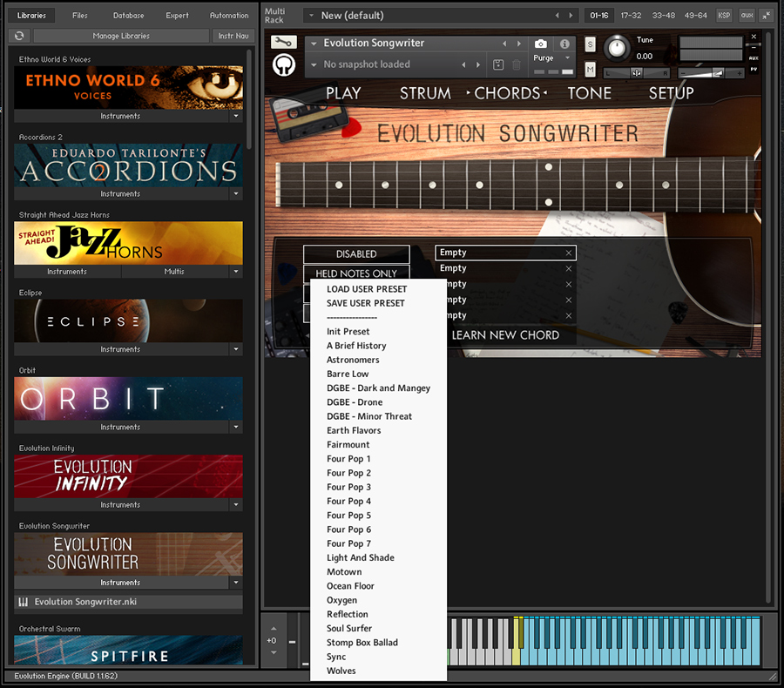Click the Tune knob

tap(617, 48)
